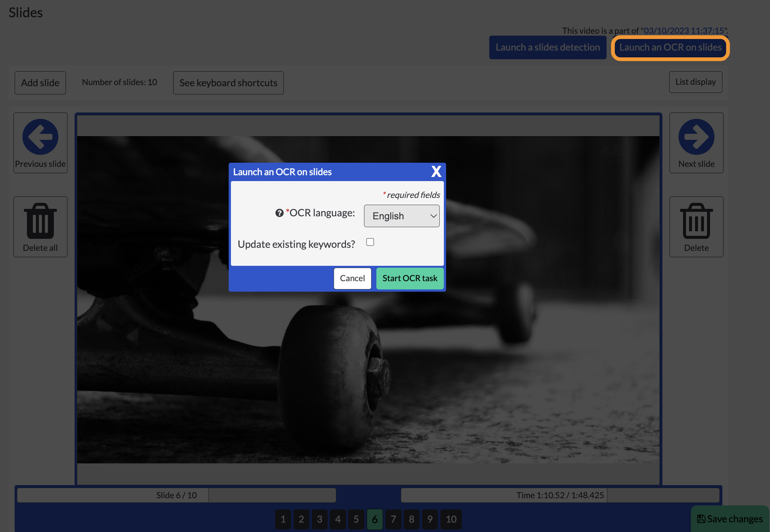Click the Delete all trash icon
The image size is (770, 532).
40,221
